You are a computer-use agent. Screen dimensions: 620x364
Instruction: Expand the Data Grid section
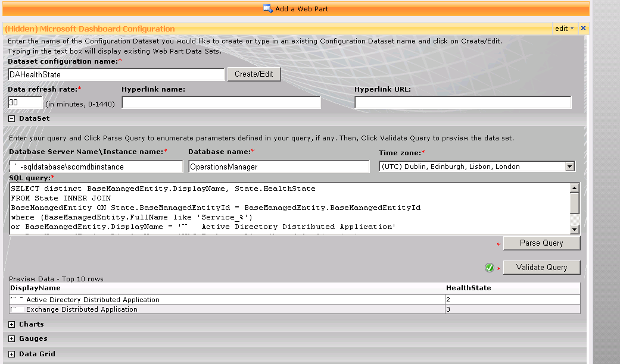pyautogui.click(x=10, y=353)
